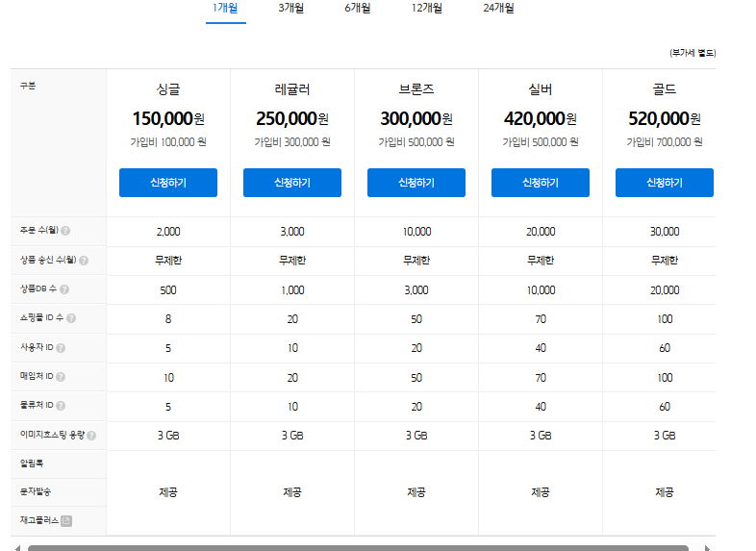This screenshot has width=756, height=551.
Task: Open help icon next to 상품 송신 수(월)
Action: [x=84, y=261]
